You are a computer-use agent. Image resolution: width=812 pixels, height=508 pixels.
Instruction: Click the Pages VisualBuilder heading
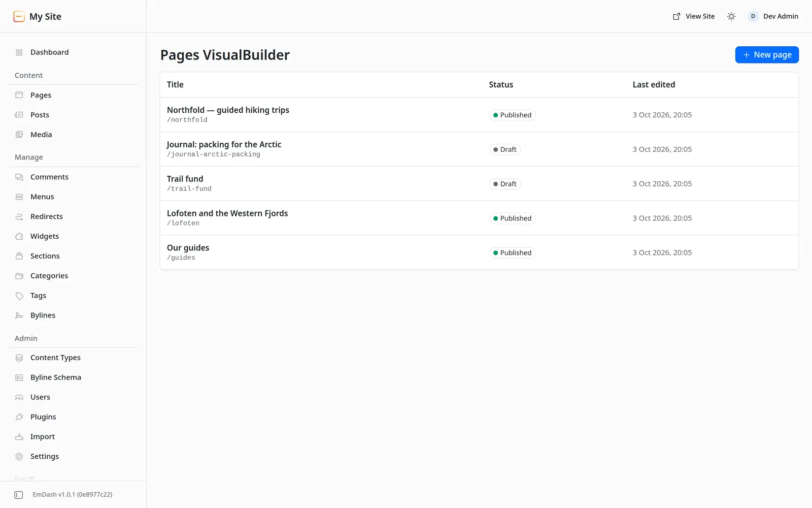click(225, 55)
